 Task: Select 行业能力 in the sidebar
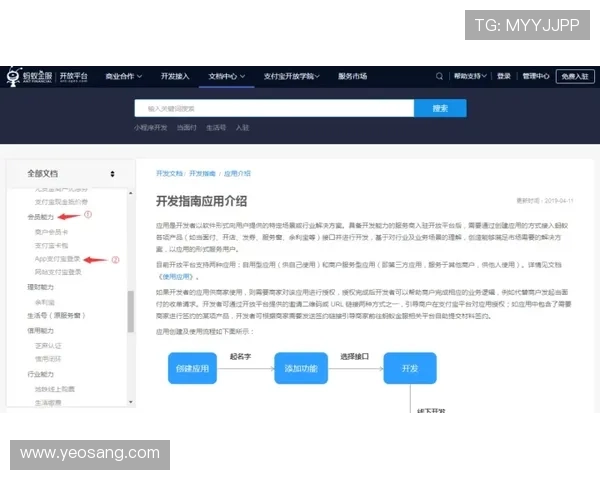pos(41,374)
